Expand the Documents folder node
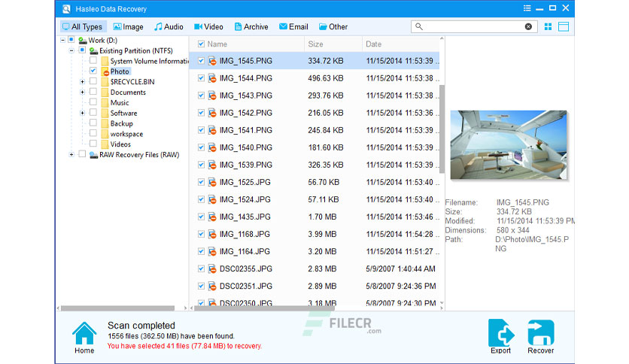Viewport: 629px width, 364px height. point(82,93)
